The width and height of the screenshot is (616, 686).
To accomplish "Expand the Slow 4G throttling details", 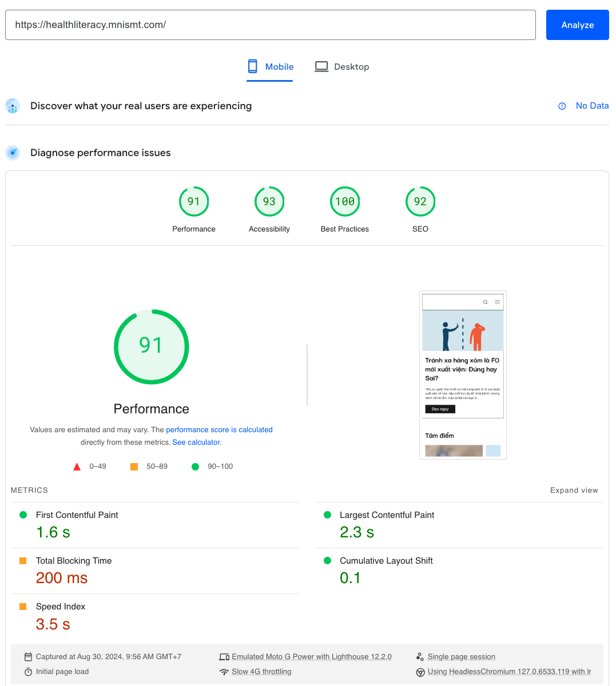I will pos(261,672).
